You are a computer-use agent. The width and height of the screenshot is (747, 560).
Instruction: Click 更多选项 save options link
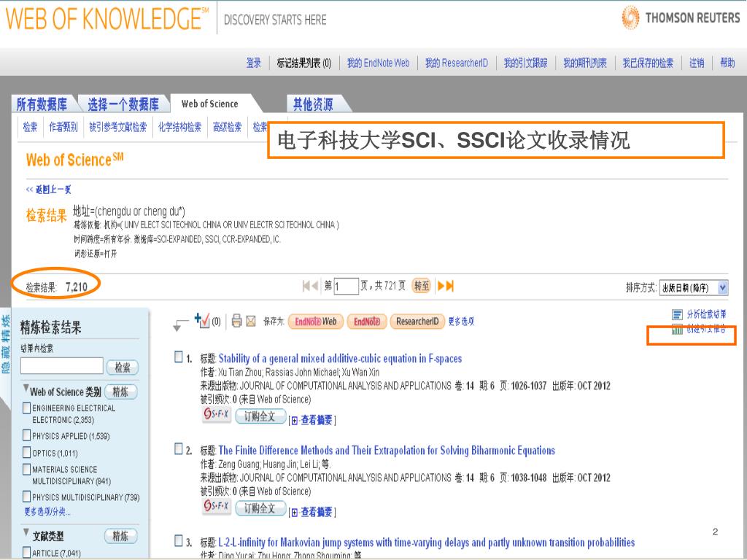(x=461, y=322)
